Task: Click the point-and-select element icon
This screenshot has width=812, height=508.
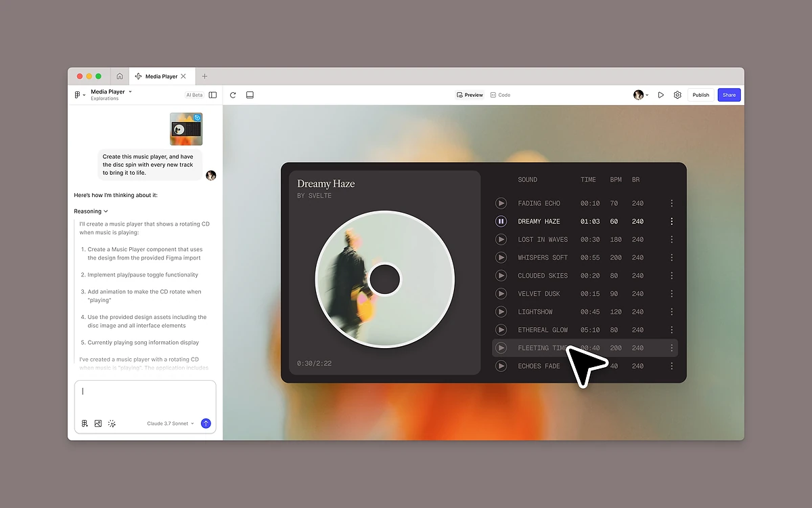Action: point(112,423)
